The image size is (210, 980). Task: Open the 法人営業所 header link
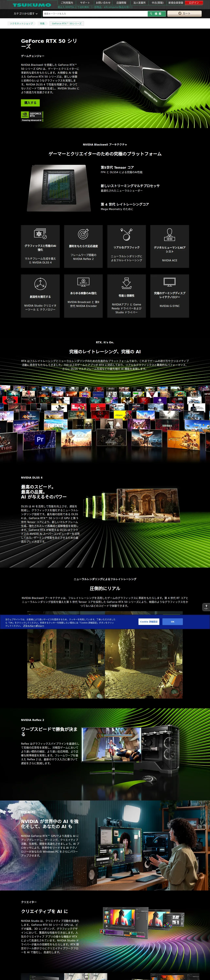coord(139,3)
